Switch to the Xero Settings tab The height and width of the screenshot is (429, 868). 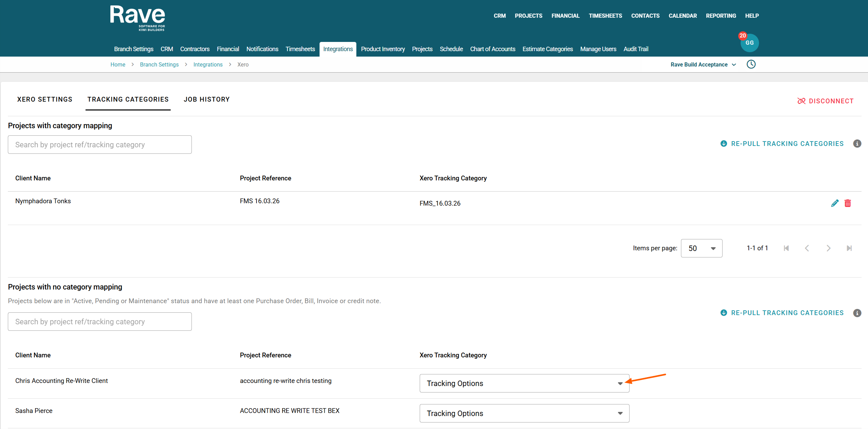tap(45, 99)
